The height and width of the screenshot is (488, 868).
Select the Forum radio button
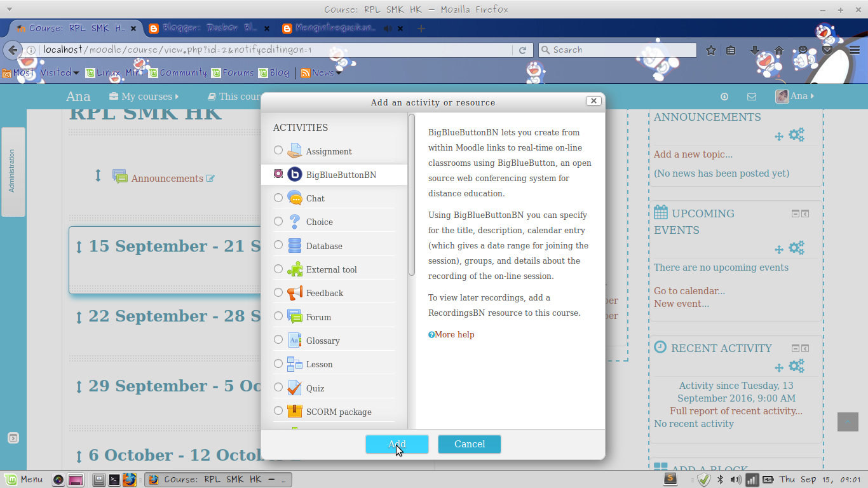278,316
